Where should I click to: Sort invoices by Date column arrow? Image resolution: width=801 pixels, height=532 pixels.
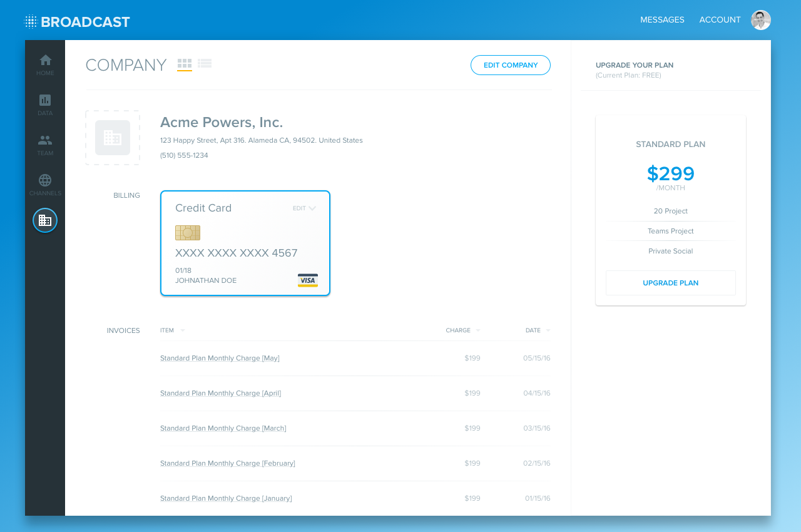pyautogui.click(x=548, y=330)
